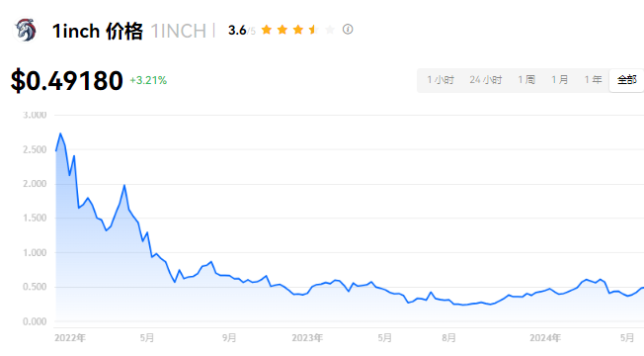Switch chart to 1周 range
Image resolution: width=644 pixels, height=356 pixels.
(x=526, y=80)
